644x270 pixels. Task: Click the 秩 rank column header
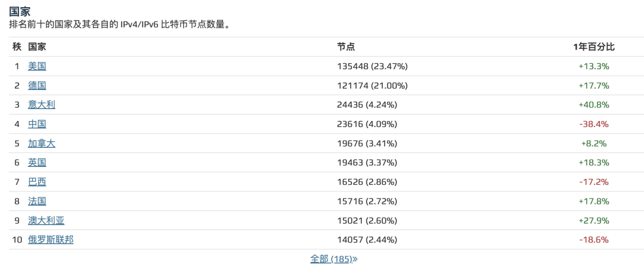(x=17, y=46)
